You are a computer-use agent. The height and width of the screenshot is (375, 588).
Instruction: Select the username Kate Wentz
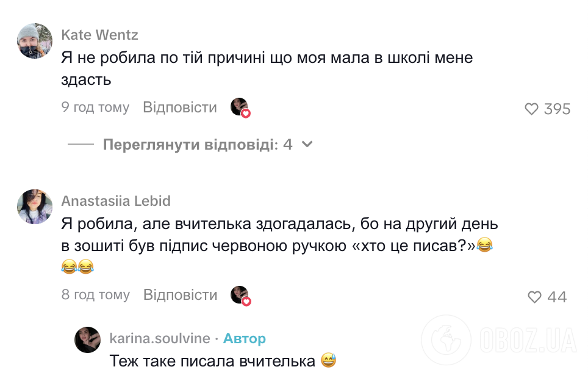(99, 35)
